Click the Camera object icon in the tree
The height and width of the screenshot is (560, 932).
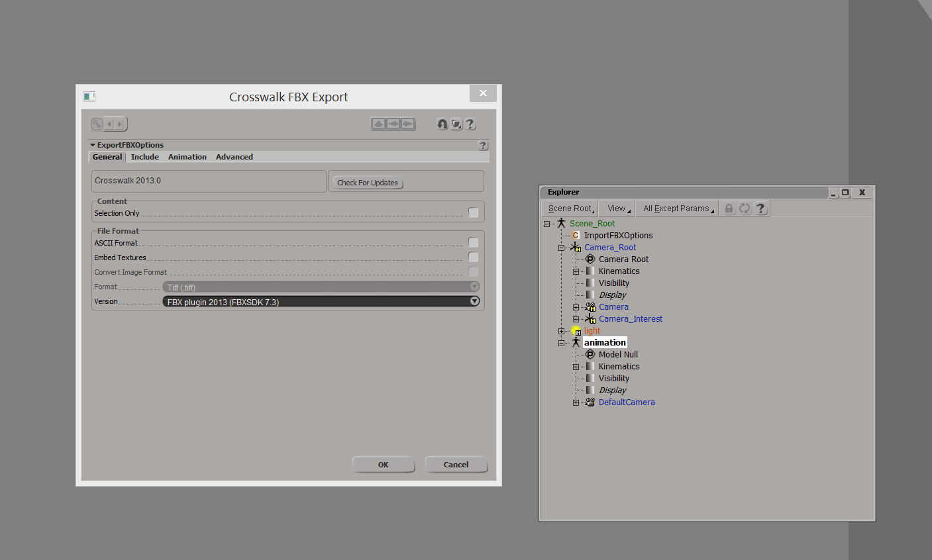click(590, 307)
